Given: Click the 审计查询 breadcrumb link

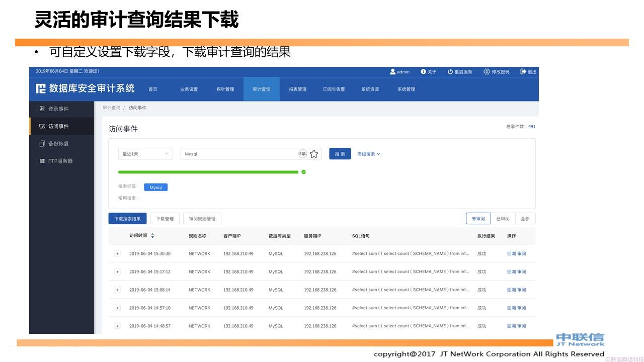Looking at the screenshot, I should tap(112, 108).
